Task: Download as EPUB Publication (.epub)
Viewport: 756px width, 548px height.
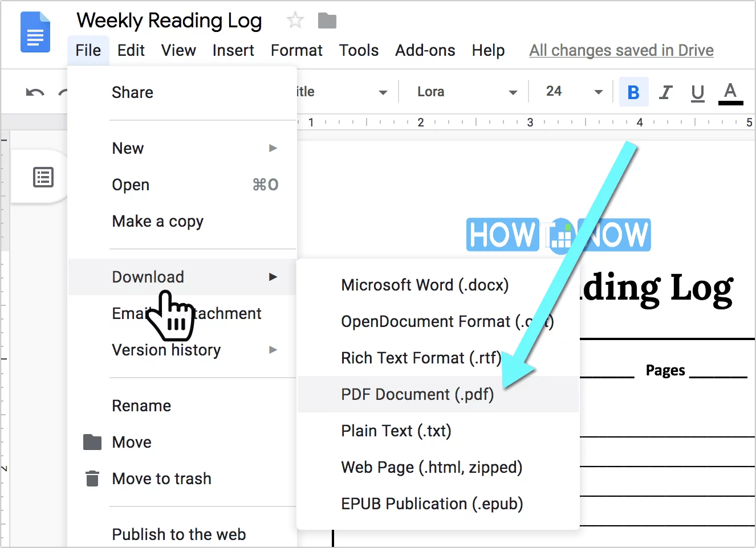Action: point(438,504)
